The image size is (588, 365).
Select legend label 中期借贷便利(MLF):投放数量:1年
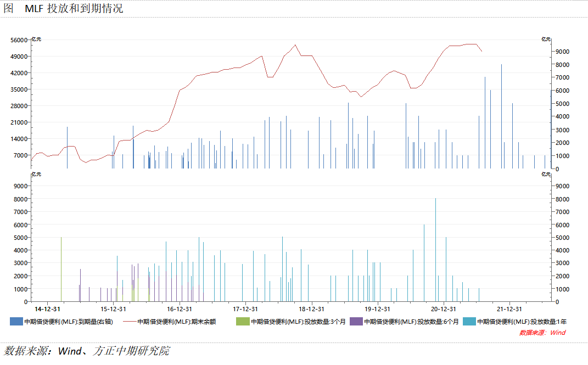(522, 322)
